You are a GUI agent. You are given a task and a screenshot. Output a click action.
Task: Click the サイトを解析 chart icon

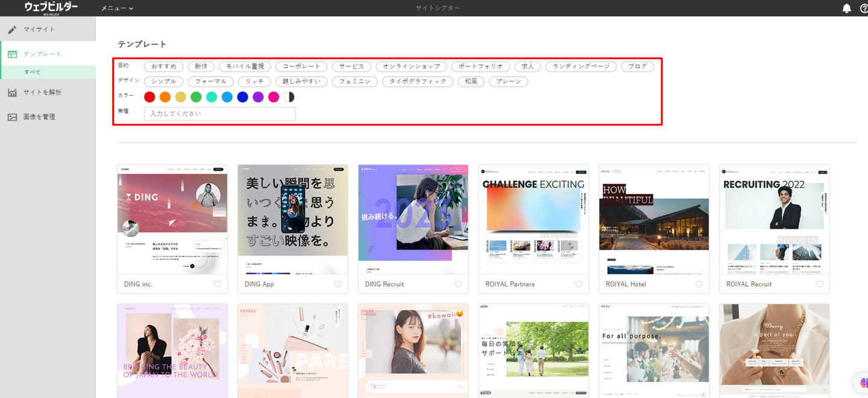click(12, 93)
